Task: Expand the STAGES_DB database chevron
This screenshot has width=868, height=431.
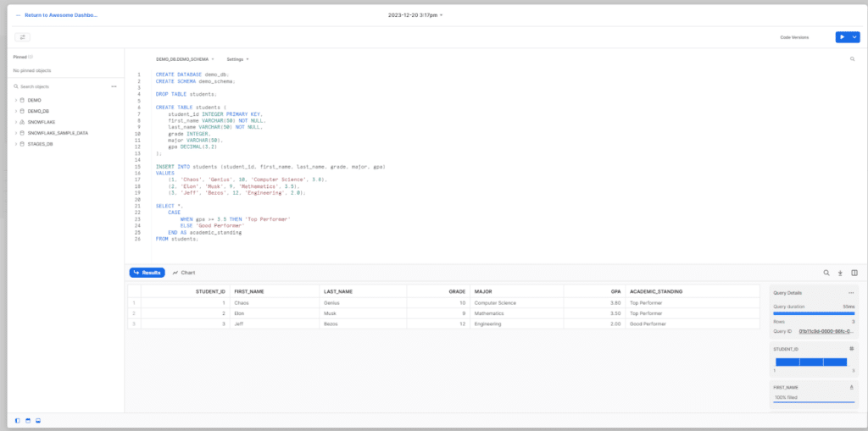Action: tap(16, 144)
